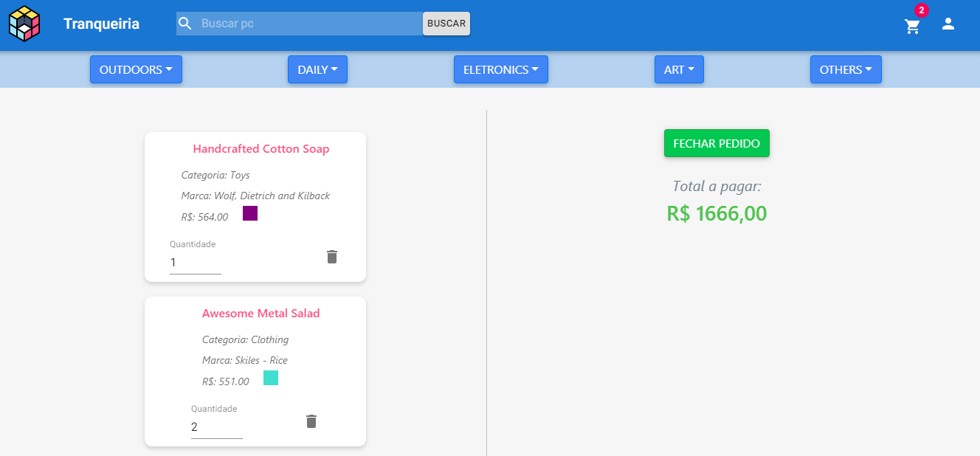Open the user account profile icon
980x456 pixels.
point(948,24)
